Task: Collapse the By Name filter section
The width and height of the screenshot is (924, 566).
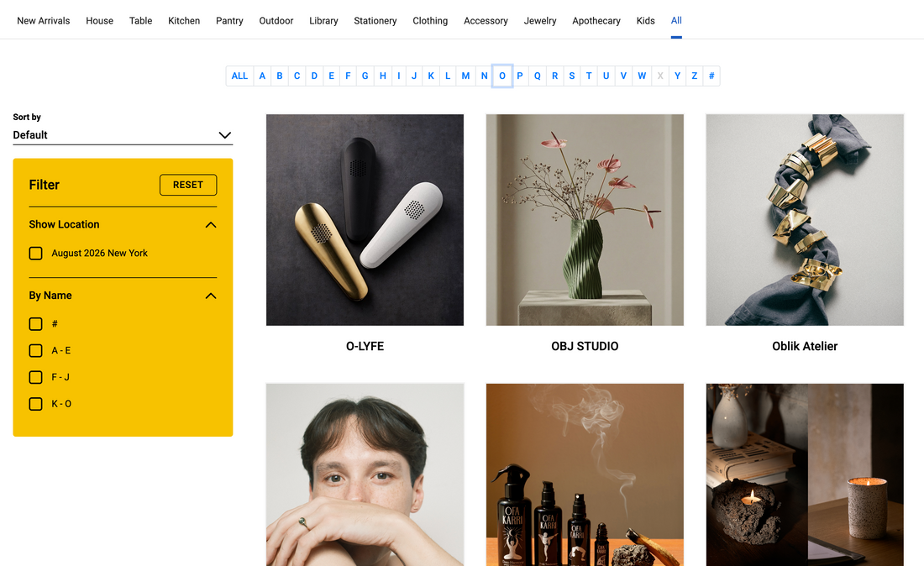Action: coord(210,296)
